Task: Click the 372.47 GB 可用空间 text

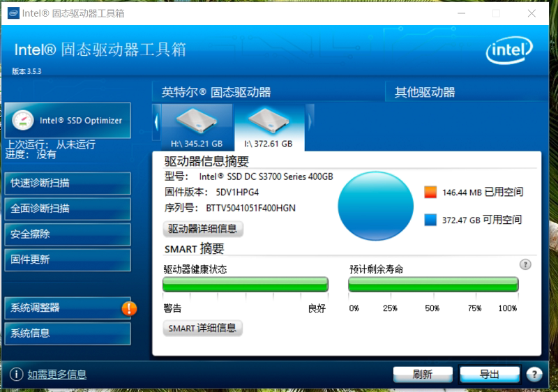Action: (x=482, y=220)
